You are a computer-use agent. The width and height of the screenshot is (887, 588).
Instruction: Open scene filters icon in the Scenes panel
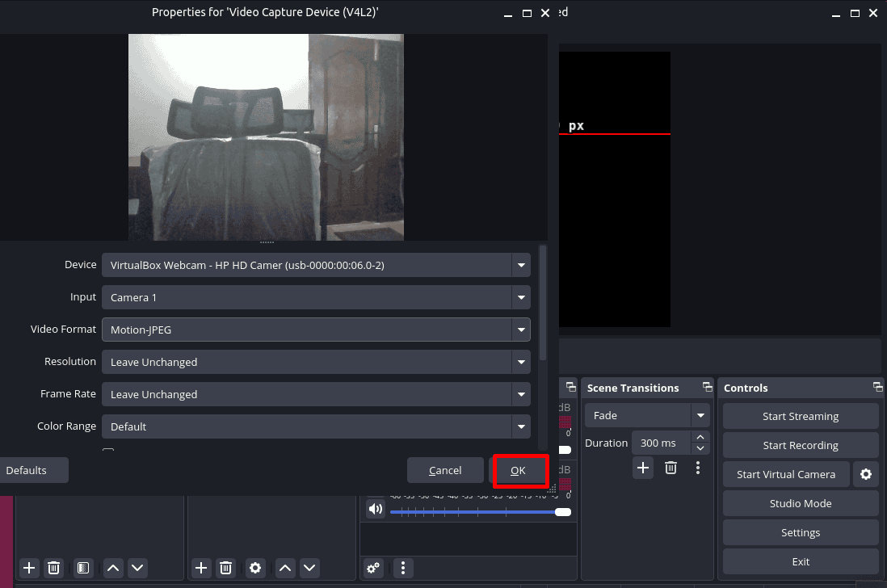tap(83, 568)
